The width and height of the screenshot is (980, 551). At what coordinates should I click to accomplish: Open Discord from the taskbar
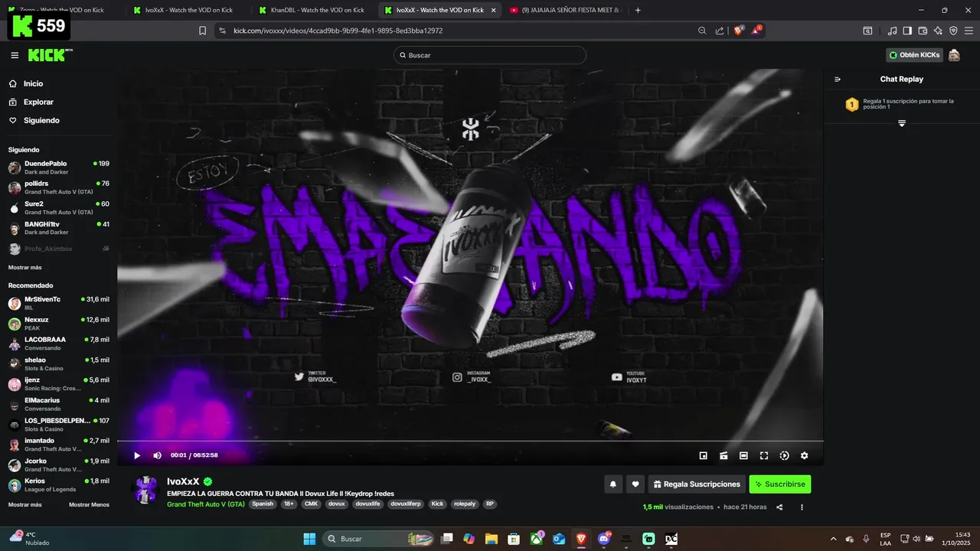[x=604, y=539]
